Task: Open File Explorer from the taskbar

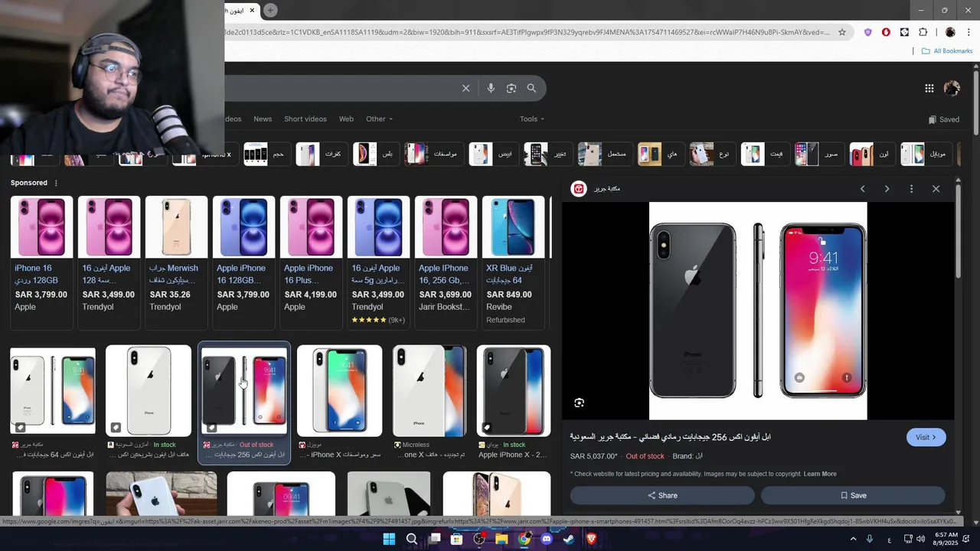Action: coord(501,539)
